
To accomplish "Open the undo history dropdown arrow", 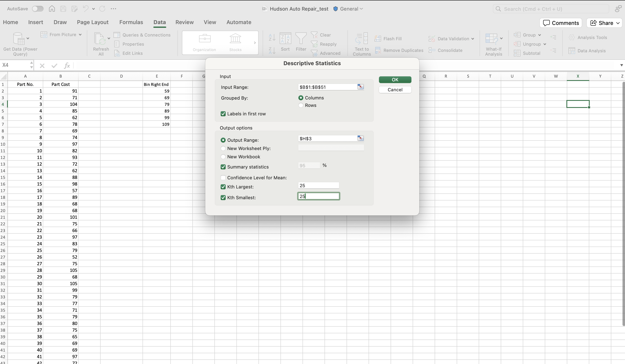I will [93, 9].
